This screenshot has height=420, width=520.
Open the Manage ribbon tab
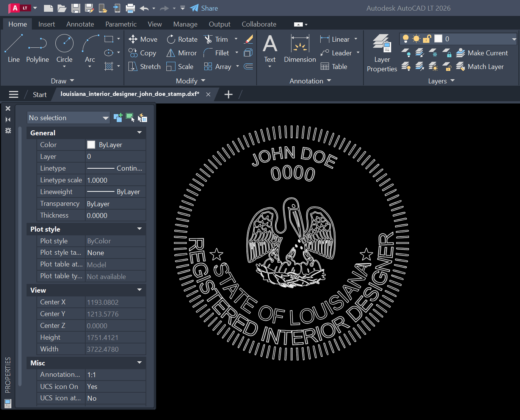coord(185,24)
